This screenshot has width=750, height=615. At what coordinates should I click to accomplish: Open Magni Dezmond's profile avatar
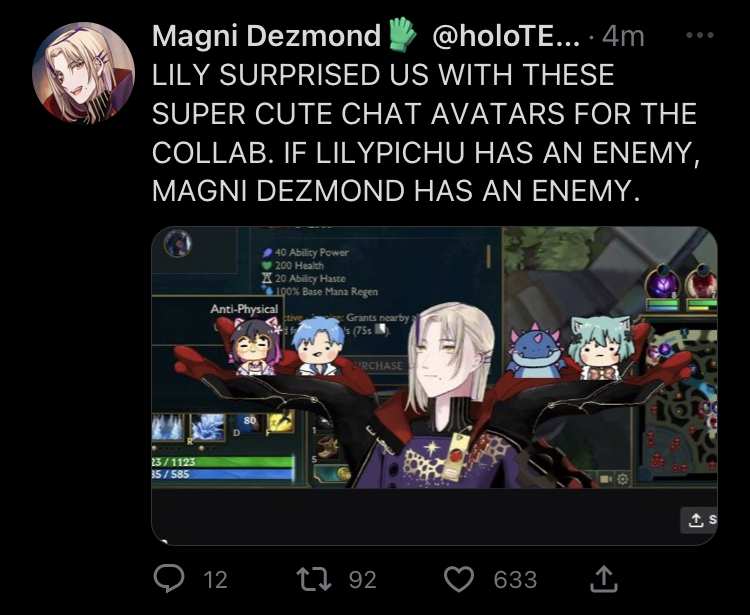(83, 73)
